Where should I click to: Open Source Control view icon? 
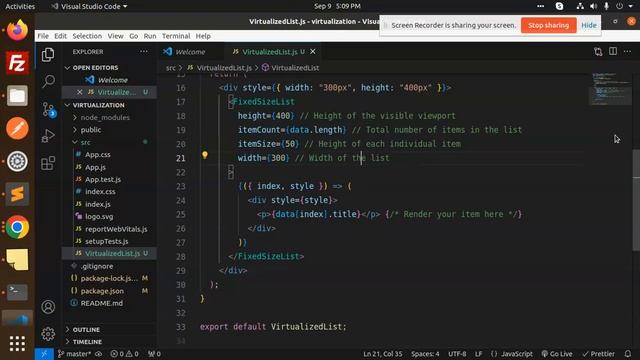pyautogui.click(x=48, y=109)
